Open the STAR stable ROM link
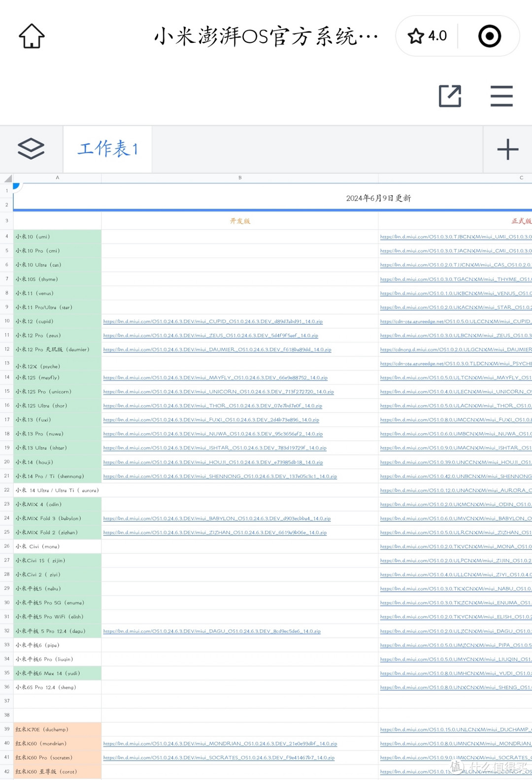The width and height of the screenshot is (532, 780). coord(456,307)
